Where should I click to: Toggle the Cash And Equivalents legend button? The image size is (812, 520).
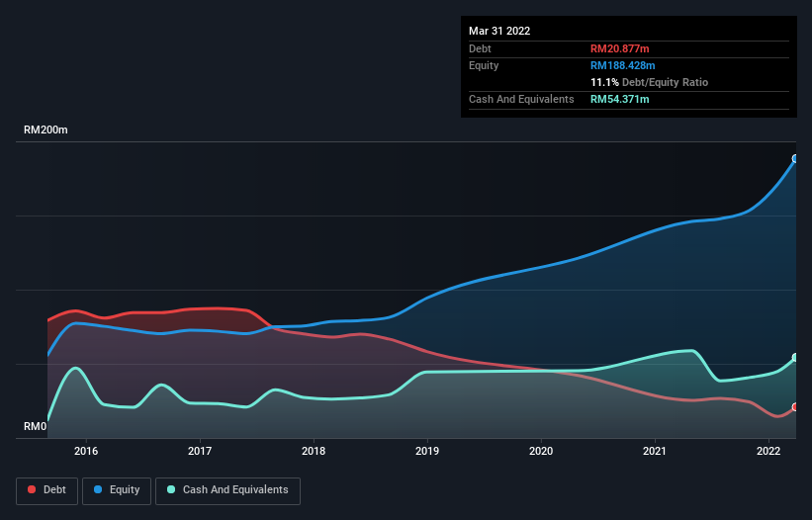pos(227,490)
